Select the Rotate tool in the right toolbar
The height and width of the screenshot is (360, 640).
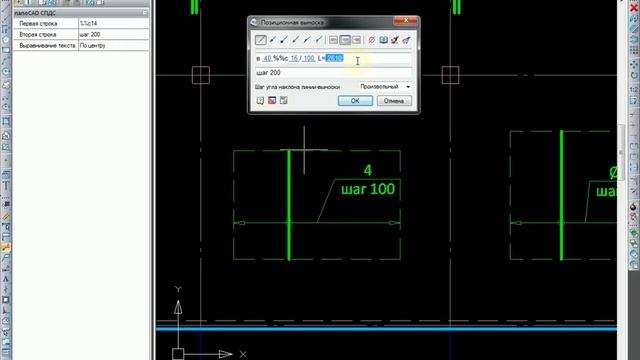tap(634, 76)
